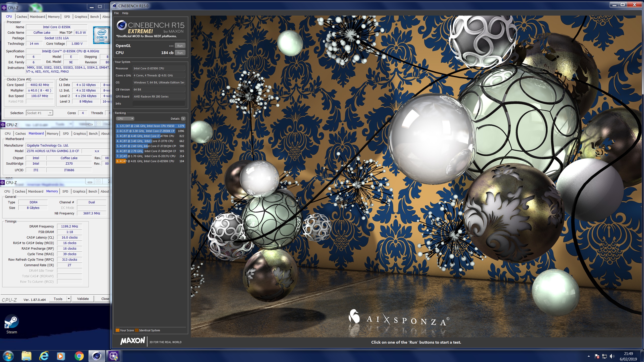The image size is (644, 362).
Task: Click the CPU-Z Tools button
Action: pyautogui.click(x=58, y=299)
